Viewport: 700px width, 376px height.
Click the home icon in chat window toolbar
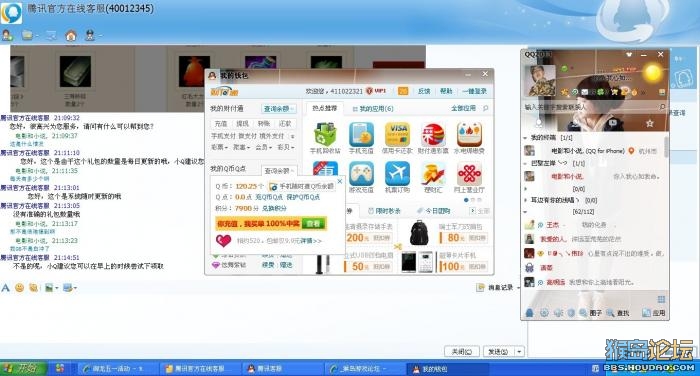click(x=71, y=35)
